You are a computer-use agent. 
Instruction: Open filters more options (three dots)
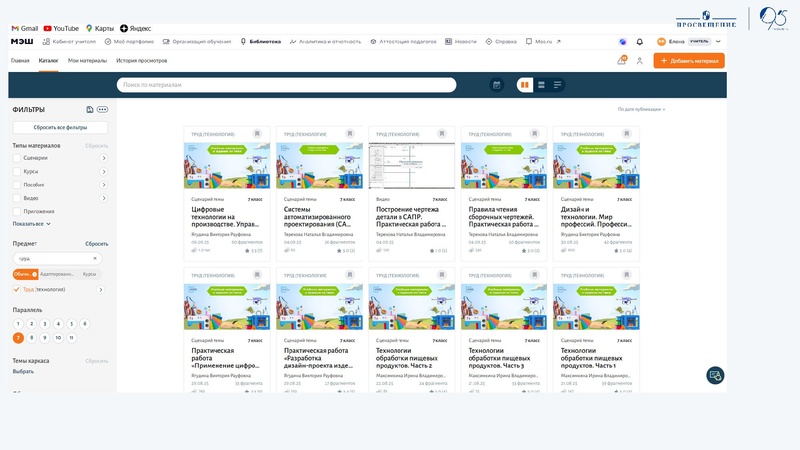[102, 109]
